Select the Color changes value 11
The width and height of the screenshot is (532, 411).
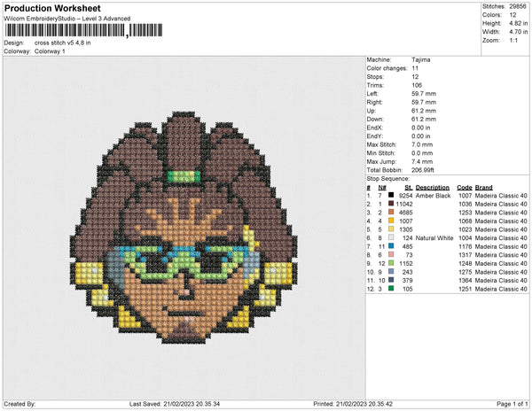click(x=415, y=68)
